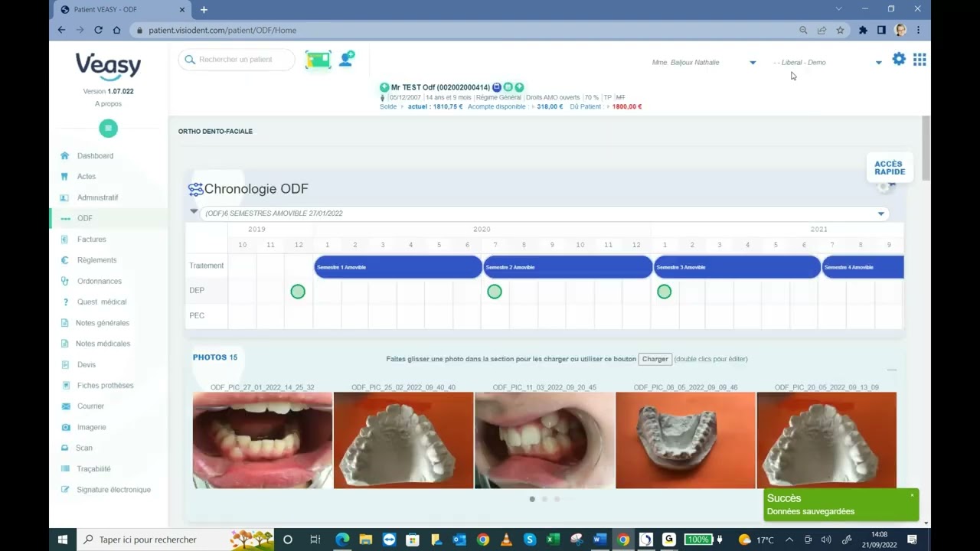Open Excel from the Windows taskbar
980x551 pixels.
click(553, 540)
